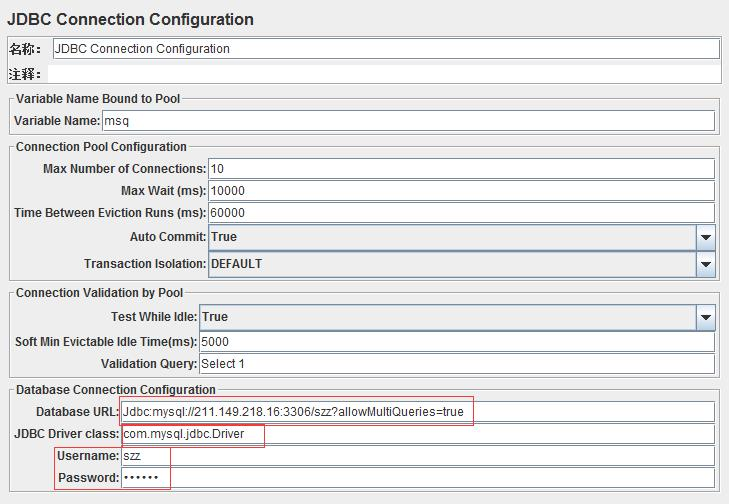This screenshot has height=504, width=729.
Task: Click the Test While Idle label
Action: pyautogui.click(x=154, y=317)
